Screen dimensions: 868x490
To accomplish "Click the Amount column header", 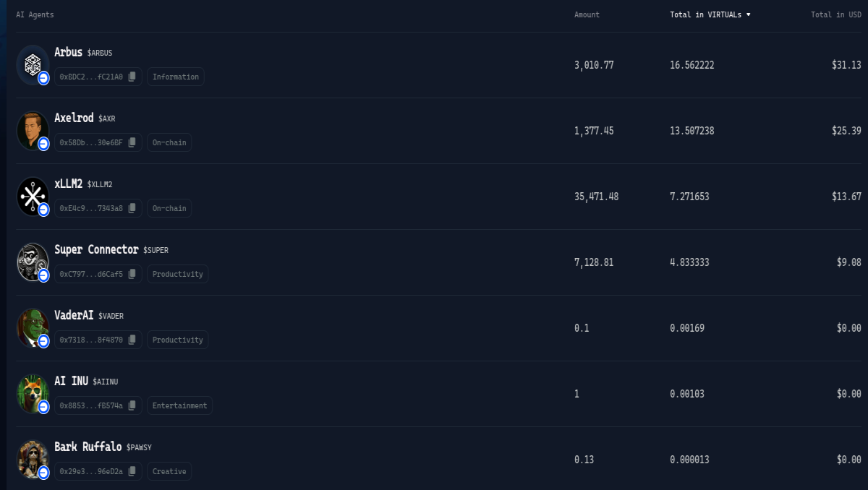I will (587, 14).
